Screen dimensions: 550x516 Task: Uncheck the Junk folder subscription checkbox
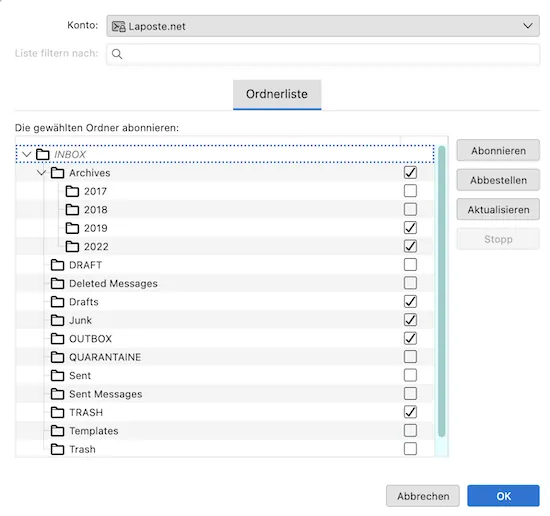pos(410,320)
